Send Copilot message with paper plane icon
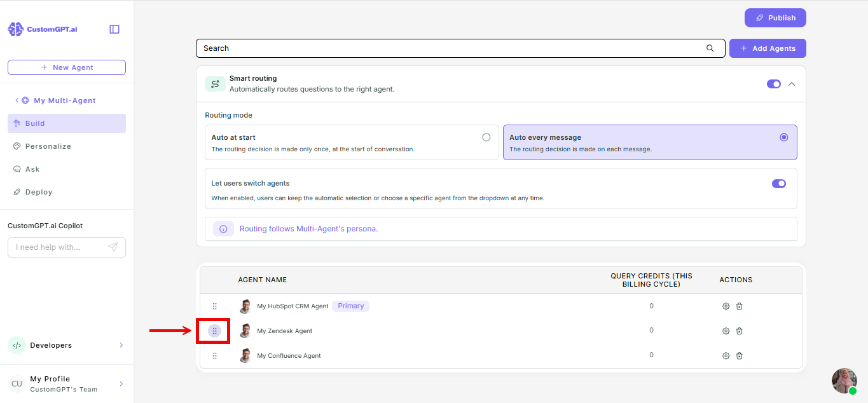 [x=113, y=247]
